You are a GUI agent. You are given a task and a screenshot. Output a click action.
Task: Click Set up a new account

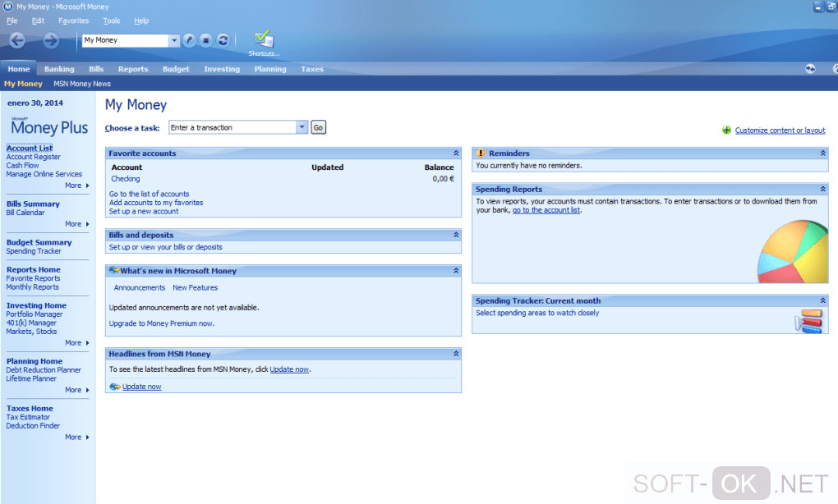point(144,211)
